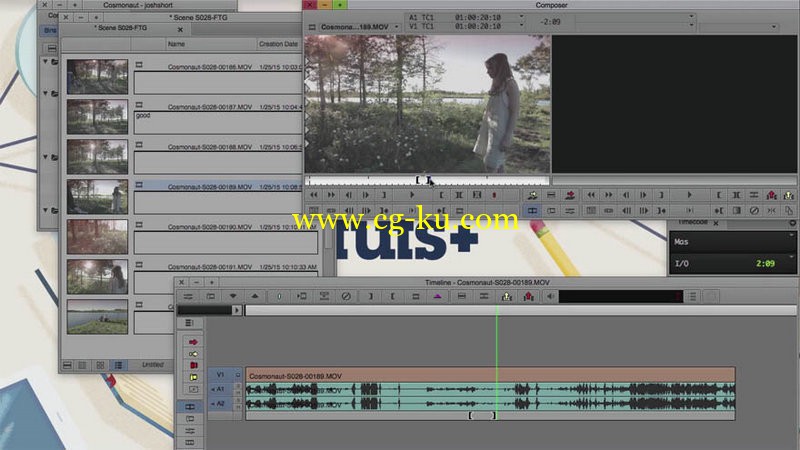Close the Scene S028-FTG tab
Image resolution: width=800 pixels, height=450 pixels.
pos(180,30)
